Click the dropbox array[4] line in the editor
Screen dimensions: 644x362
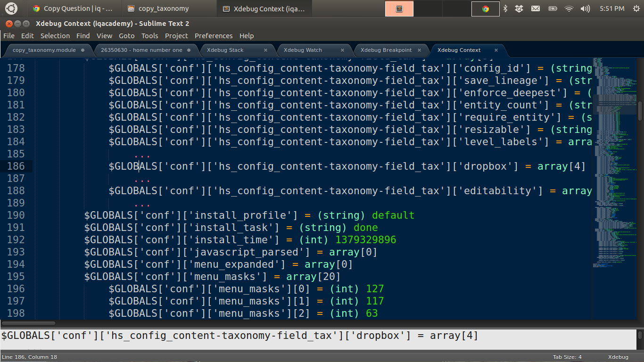[x=347, y=166]
